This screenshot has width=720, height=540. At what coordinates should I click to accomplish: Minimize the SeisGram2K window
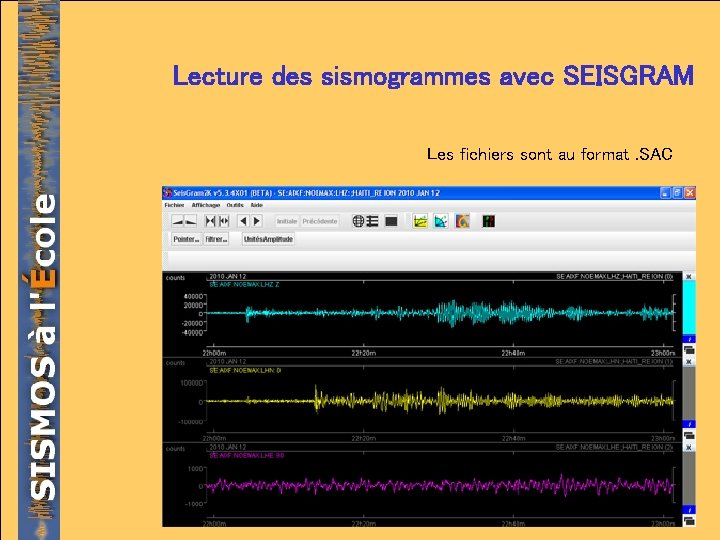click(666, 193)
